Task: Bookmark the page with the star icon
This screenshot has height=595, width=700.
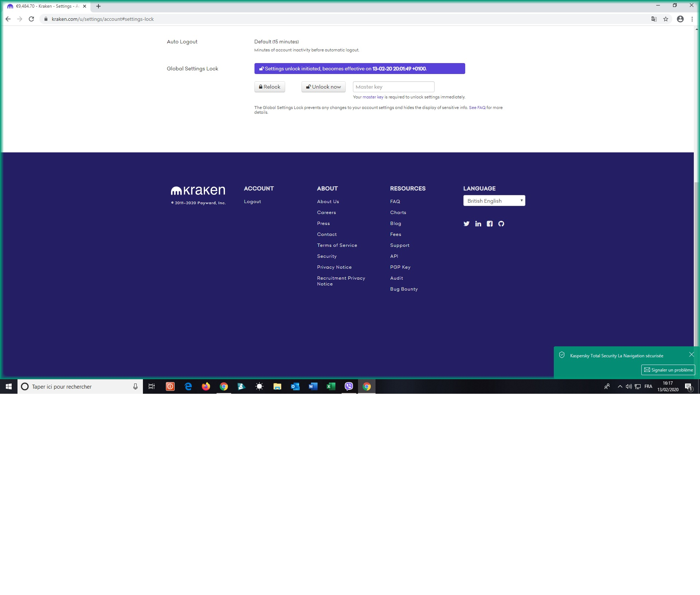Action: [666, 19]
